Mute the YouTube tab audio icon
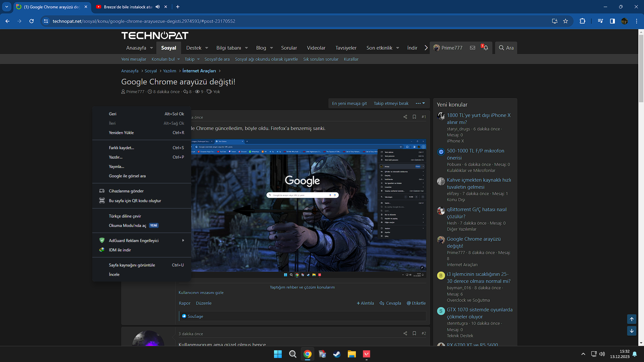This screenshot has width=644, height=362. (158, 7)
